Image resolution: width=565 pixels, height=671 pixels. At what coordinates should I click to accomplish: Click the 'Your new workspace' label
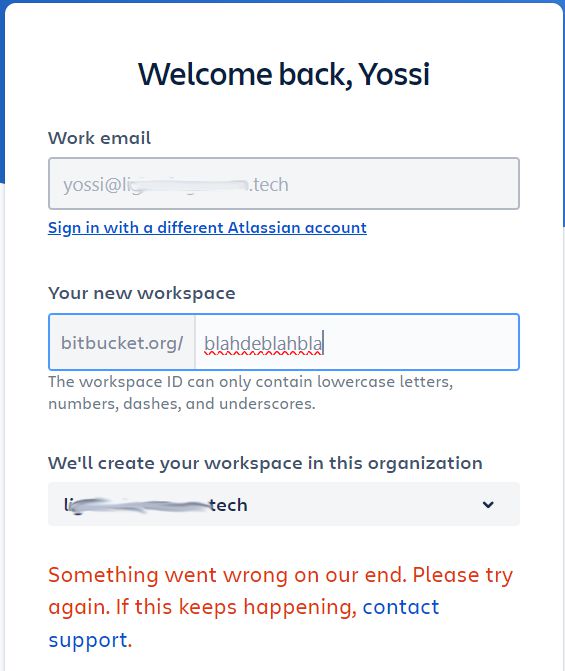[x=142, y=293]
